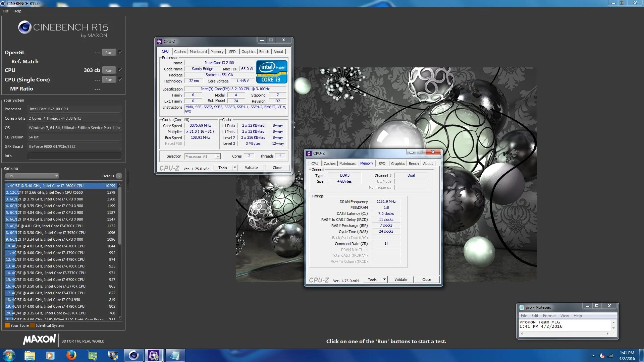Viewport: 644px width, 362px height.
Task: Click CPU-Z title icon in Memory window
Action: click(x=309, y=154)
